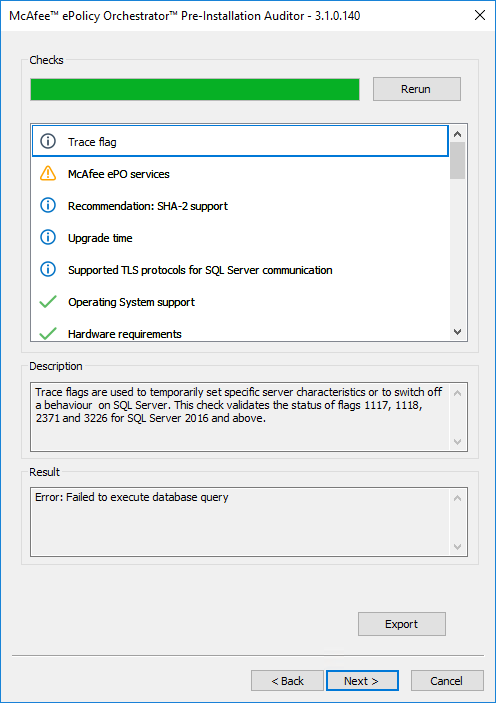496x703 pixels.
Task: Click the green checks progress bar
Action: [x=195, y=89]
